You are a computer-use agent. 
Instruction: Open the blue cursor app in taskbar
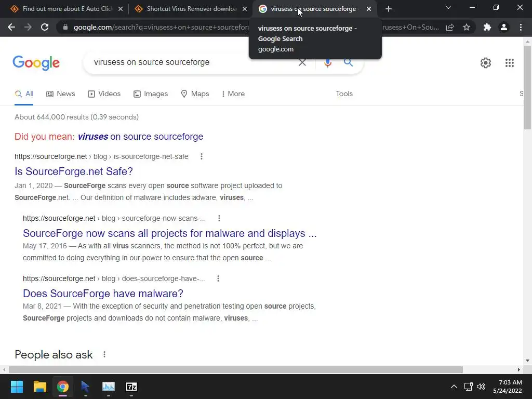(x=85, y=387)
